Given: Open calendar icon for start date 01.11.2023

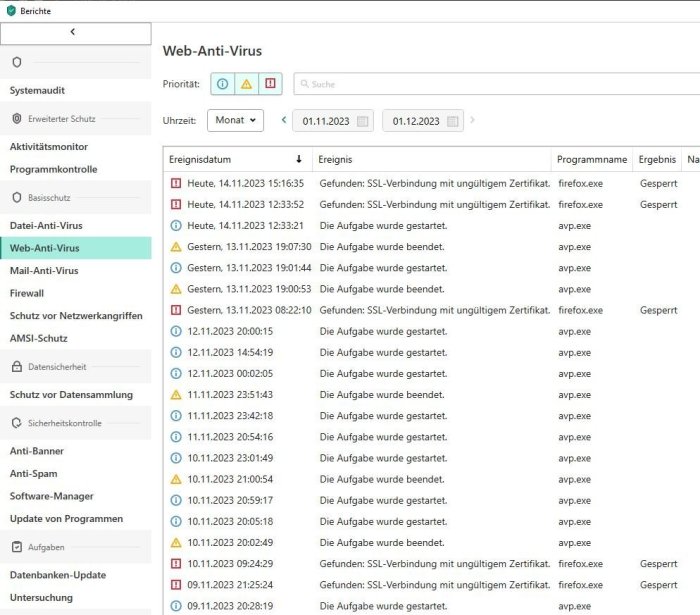Looking at the screenshot, I should tap(362, 122).
